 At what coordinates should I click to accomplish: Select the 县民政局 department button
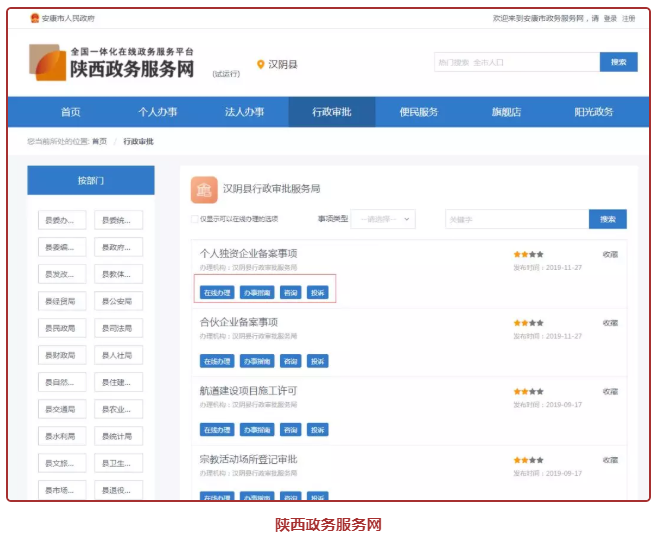pyautogui.click(x=62, y=328)
